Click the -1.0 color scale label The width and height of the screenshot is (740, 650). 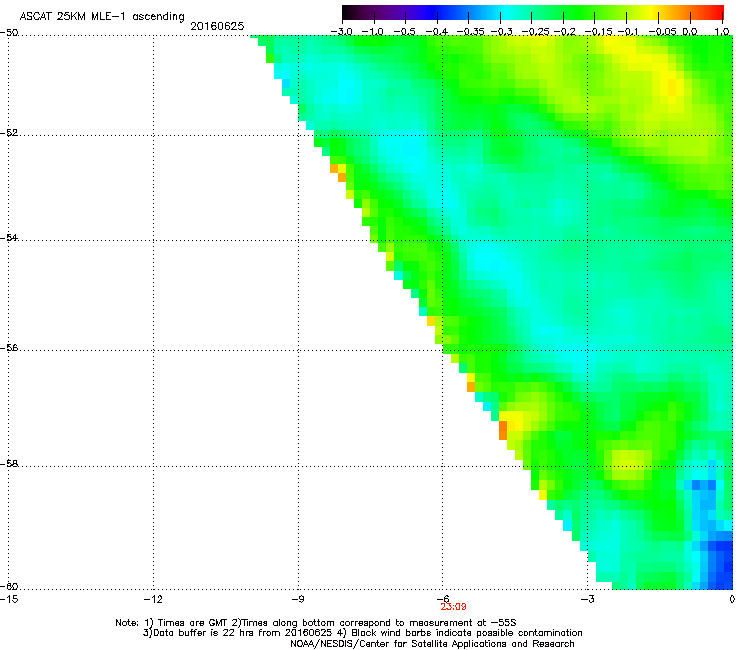click(372, 32)
